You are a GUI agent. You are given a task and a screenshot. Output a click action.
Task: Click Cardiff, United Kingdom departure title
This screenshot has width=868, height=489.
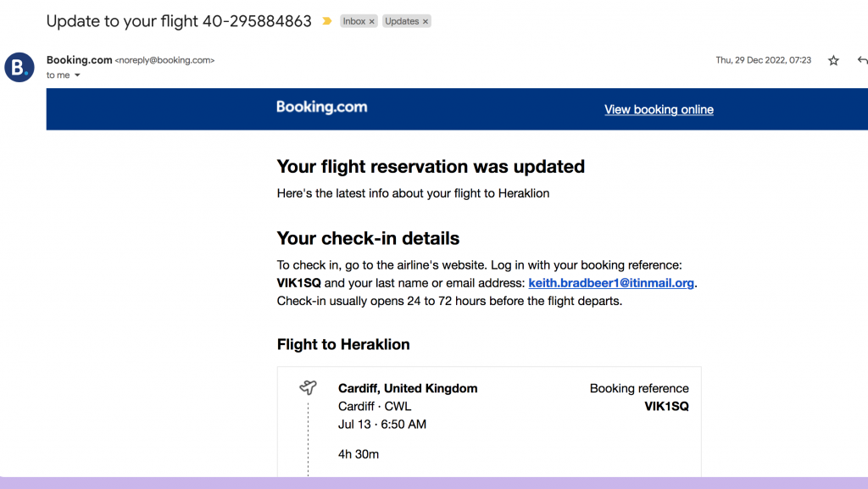(x=408, y=388)
